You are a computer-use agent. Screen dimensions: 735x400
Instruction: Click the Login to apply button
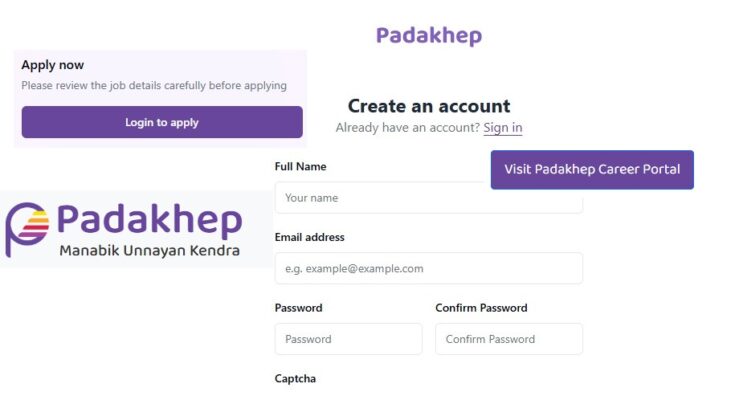coord(162,122)
